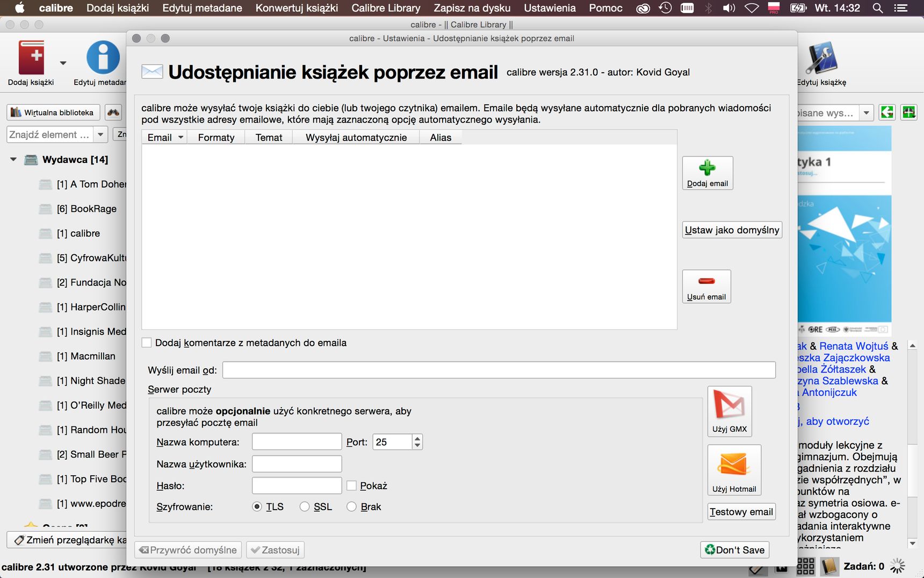Click Wysyłaj automatycznie column header
Viewport: 924px width, 578px height.
pyautogui.click(x=356, y=138)
